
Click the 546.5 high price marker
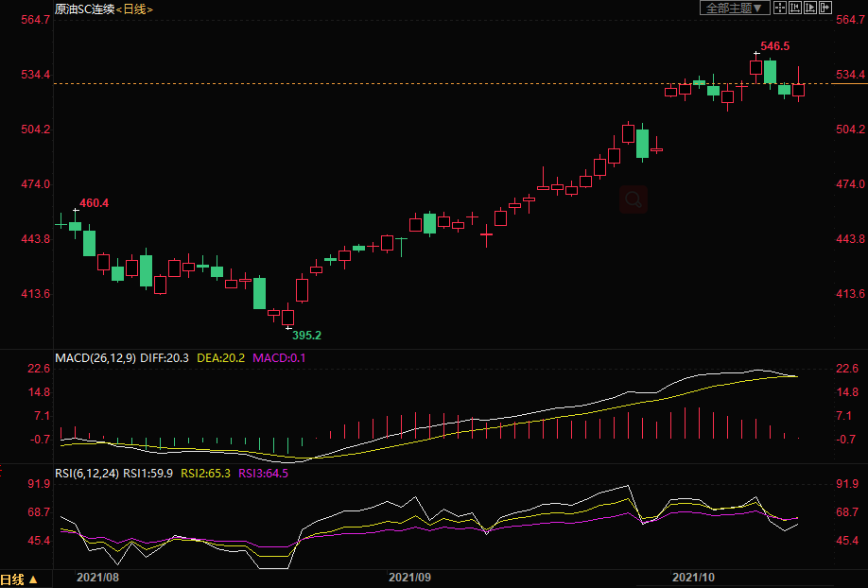pos(774,45)
